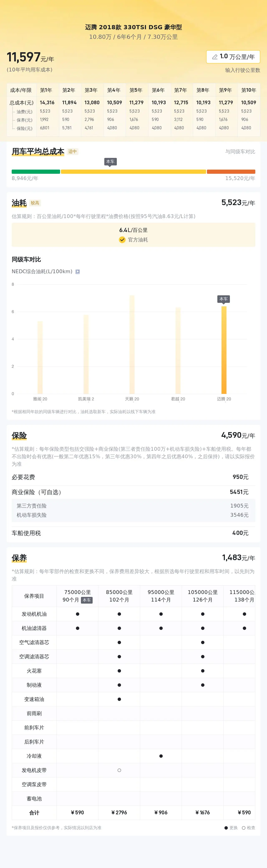Click the 天籁 bar in fuel chart
The image size is (267, 868).
(x=132, y=344)
